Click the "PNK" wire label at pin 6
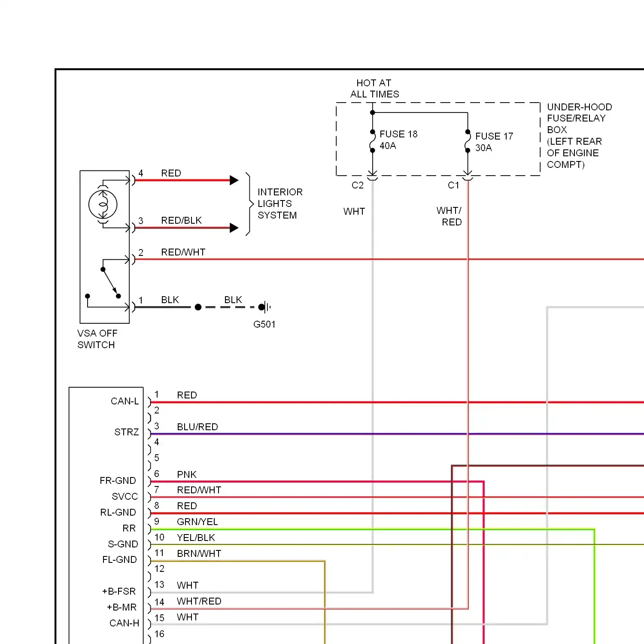Image resolution: width=644 pixels, height=644 pixels. pyautogui.click(x=187, y=474)
